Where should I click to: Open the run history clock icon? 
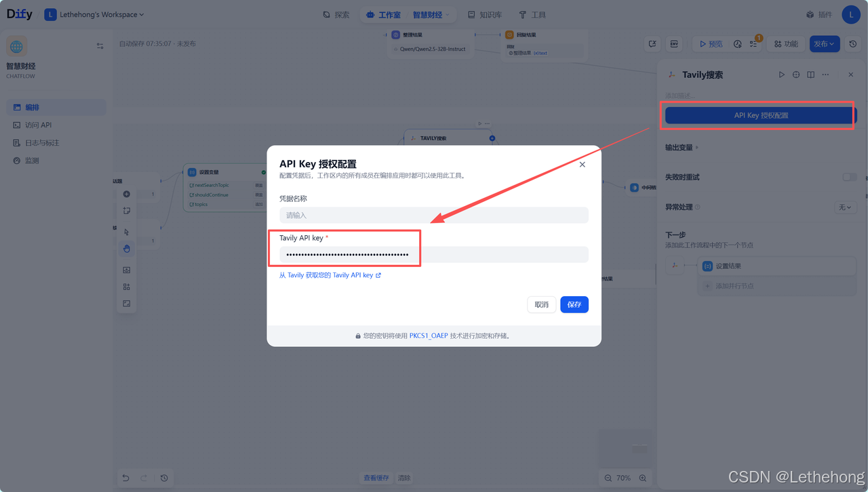coord(738,44)
